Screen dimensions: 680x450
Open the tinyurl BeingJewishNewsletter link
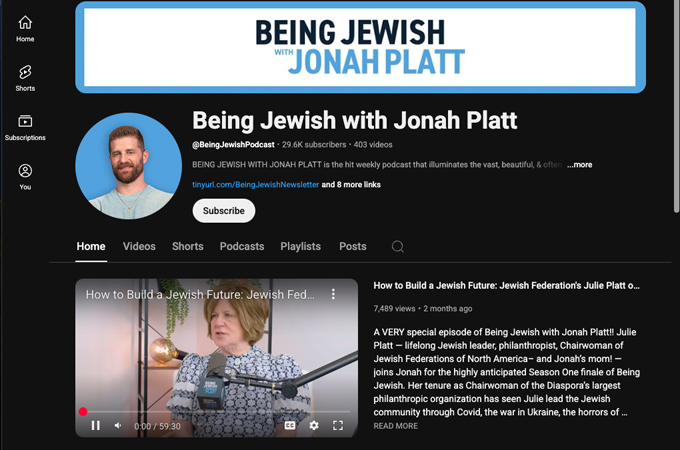tap(255, 185)
